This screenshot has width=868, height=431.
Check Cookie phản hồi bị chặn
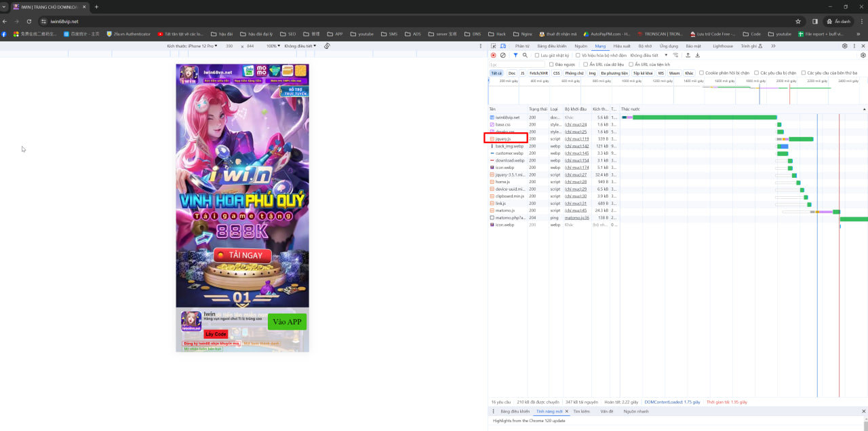[702, 73]
